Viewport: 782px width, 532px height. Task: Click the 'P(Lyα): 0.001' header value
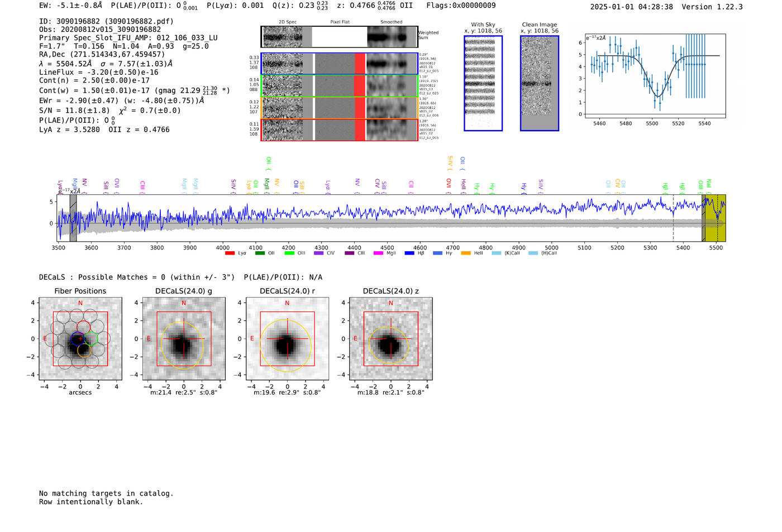pos(235,6)
